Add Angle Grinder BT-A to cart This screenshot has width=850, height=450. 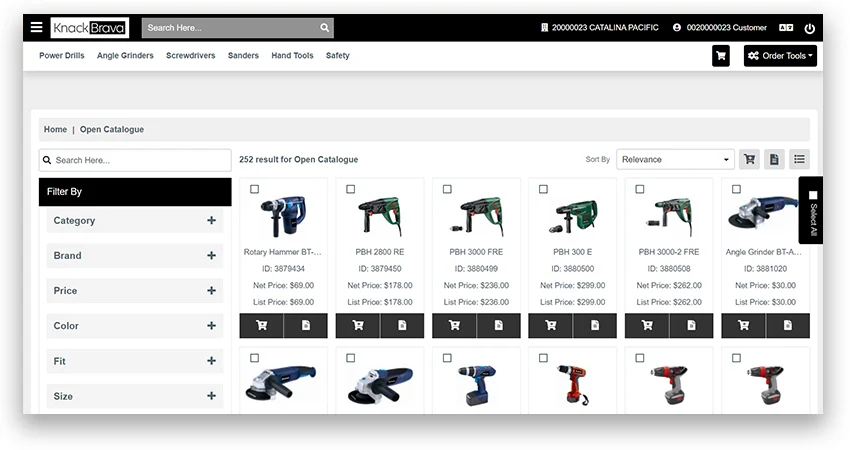pyautogui.click(x=743, y=325)
